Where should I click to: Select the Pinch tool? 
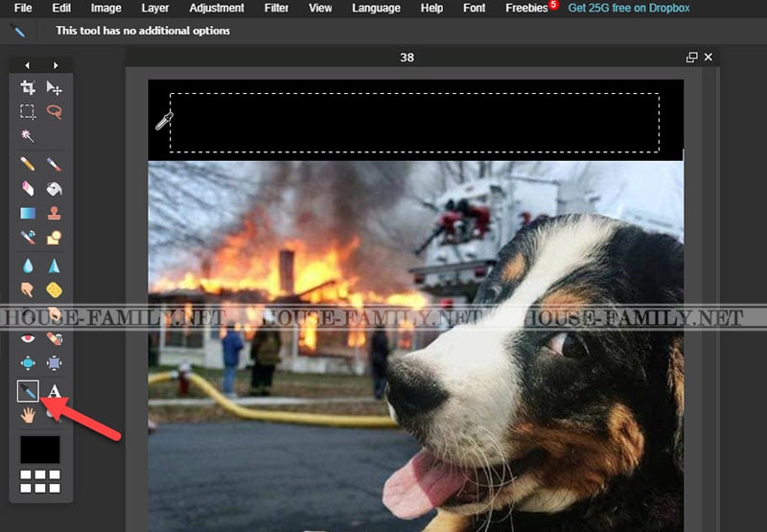54,363
